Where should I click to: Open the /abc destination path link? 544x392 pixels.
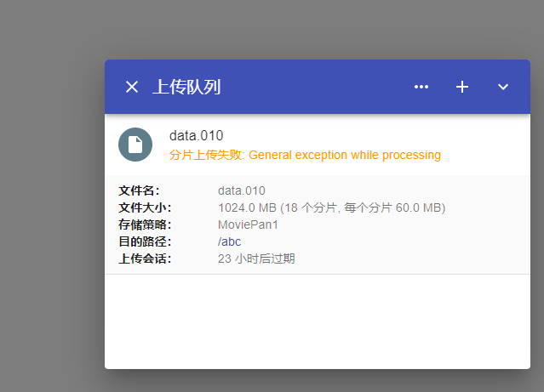(229, 241)
